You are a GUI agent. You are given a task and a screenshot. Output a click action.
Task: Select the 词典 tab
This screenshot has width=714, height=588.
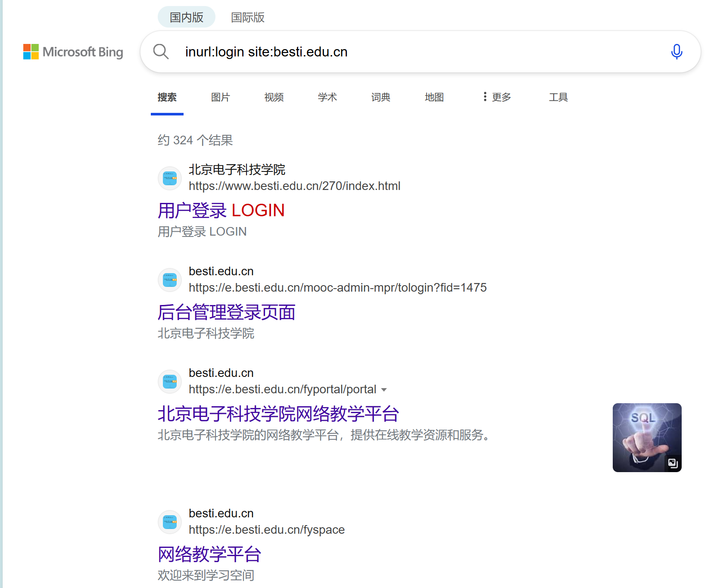381,97
